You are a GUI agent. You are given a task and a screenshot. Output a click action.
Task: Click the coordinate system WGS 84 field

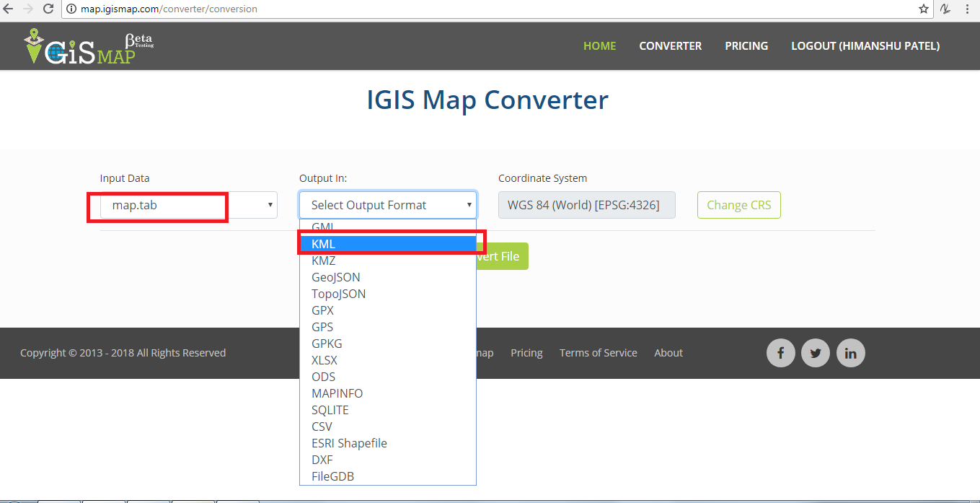pyautogui.click(x=587, y=205)
